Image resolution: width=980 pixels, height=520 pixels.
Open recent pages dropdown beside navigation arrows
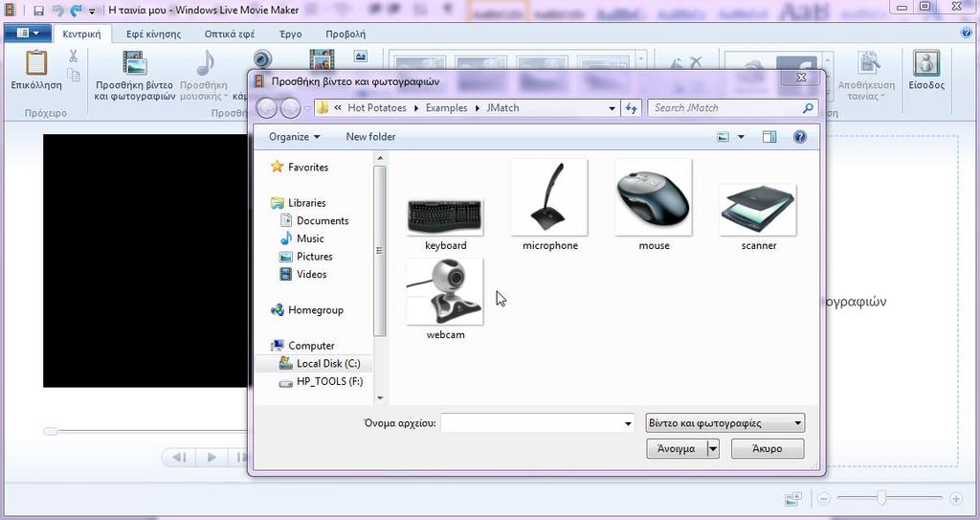(307, 109)
